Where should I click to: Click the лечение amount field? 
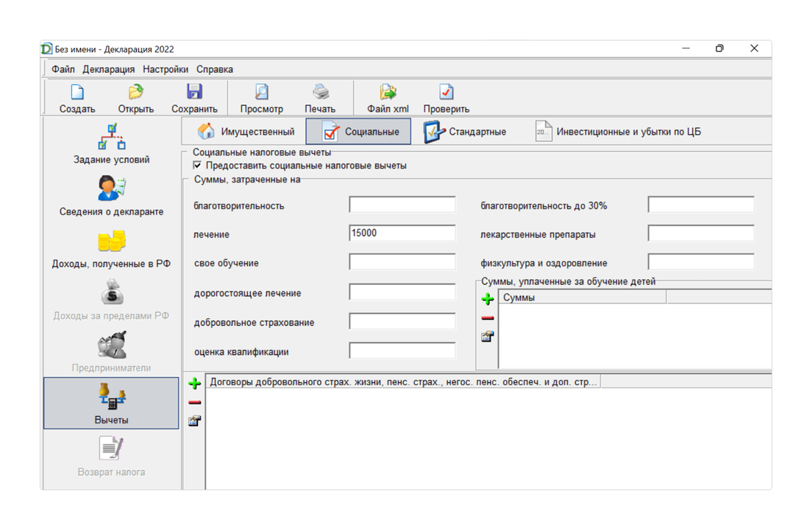(x=402, y=233)
